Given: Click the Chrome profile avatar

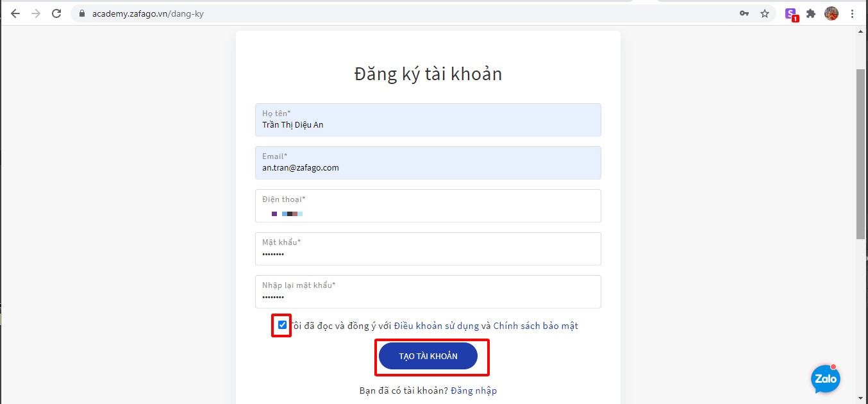Looking at the screenshot, I should (831, 13).
